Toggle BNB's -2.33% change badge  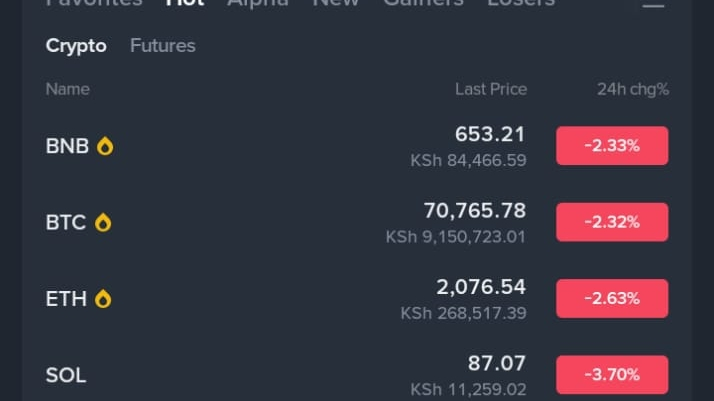612,146
